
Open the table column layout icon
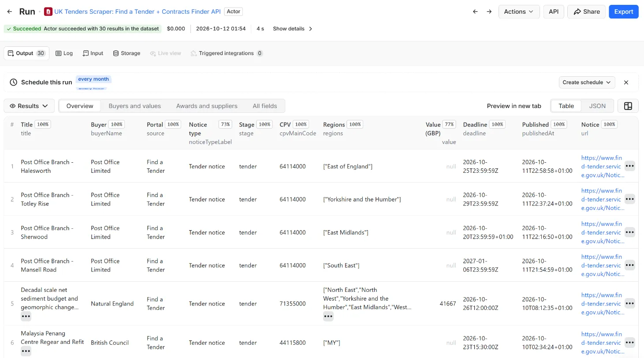[x=628, y=106]
